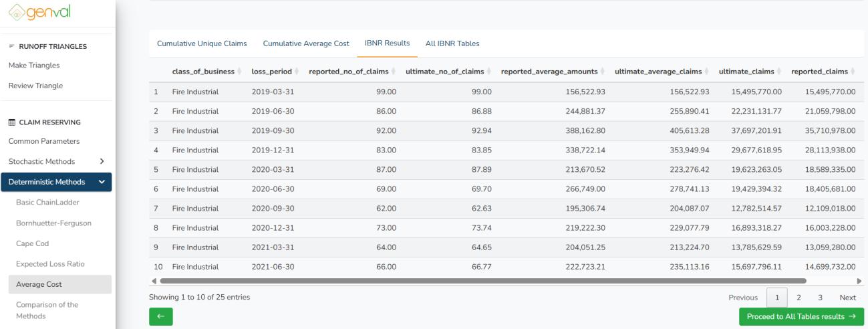This screenshot has height=329, width=868.
Task: Click Showing 1 to 10 of 25 entries
Action: point(200,297)
